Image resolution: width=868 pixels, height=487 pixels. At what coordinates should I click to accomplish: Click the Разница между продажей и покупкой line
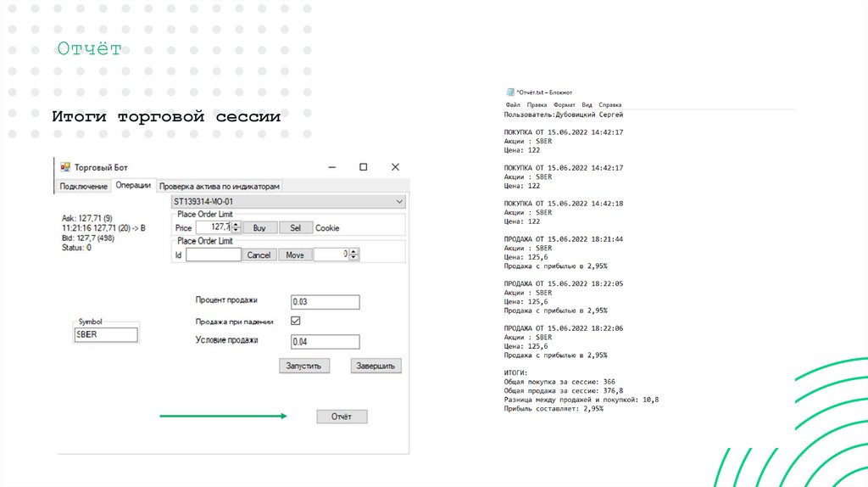click(581, 400)
